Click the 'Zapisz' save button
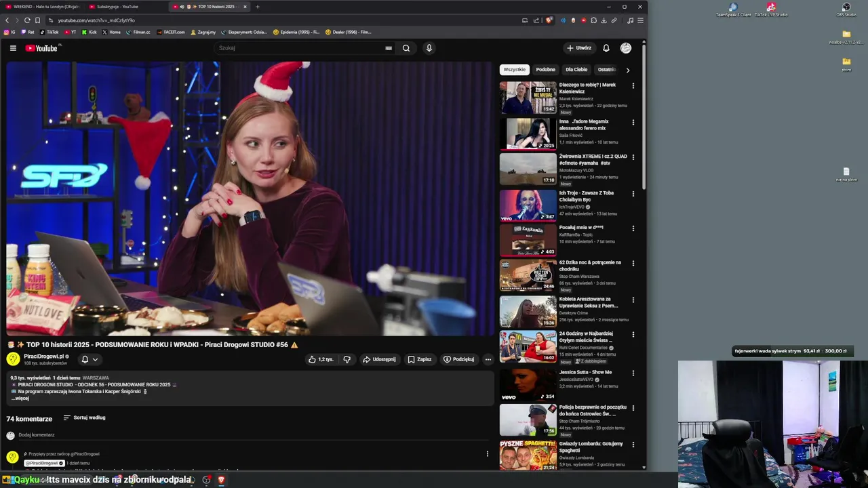This screenshot has height=488, width=868. click(419, 359)
